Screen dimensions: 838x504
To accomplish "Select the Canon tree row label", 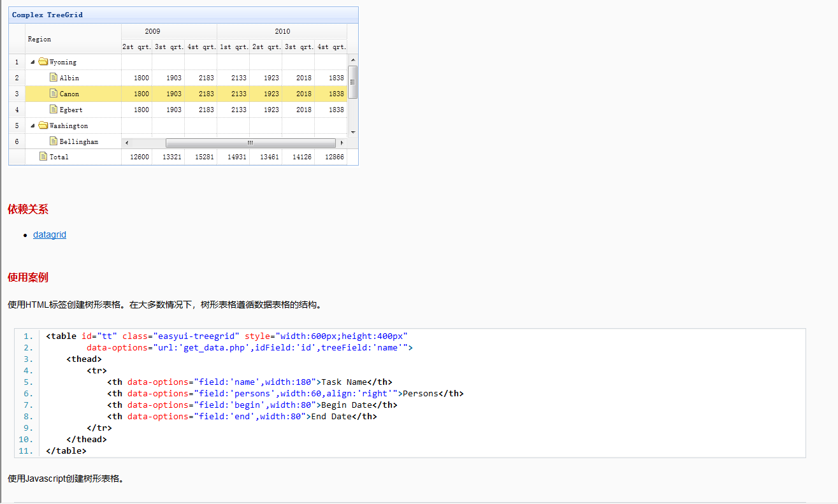I will tap(69, 94).
